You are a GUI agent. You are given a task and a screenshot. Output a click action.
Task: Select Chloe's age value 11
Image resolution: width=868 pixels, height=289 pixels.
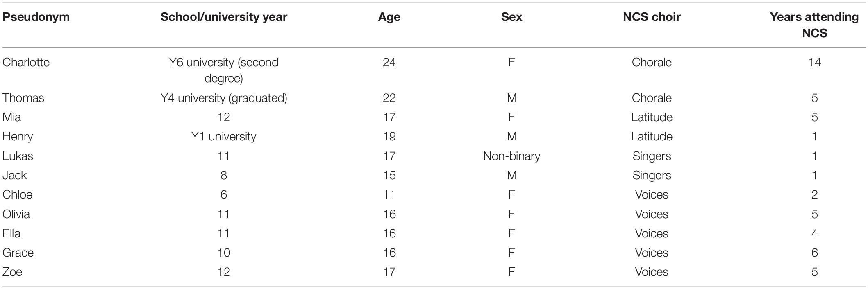(389, 194)
